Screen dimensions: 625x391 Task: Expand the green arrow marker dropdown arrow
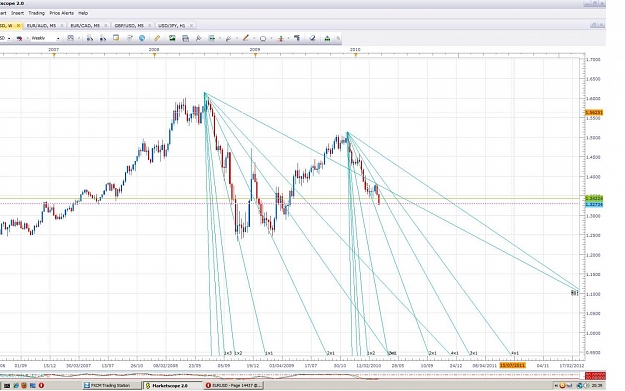288,39
